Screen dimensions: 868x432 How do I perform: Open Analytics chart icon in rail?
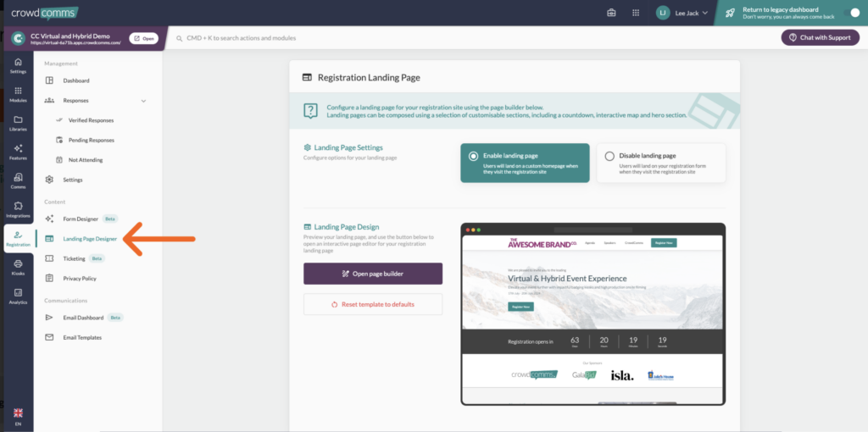point(18,296)
